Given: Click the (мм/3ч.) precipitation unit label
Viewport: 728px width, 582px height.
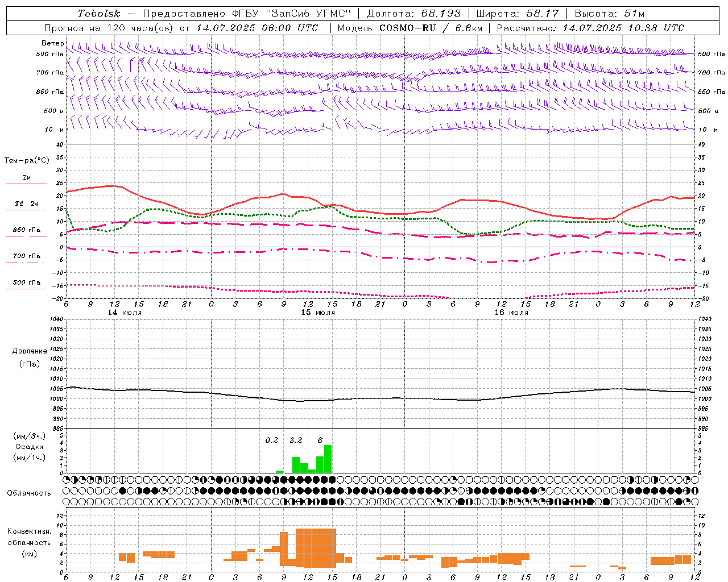Looking at the screenshot, I should 30,436.
